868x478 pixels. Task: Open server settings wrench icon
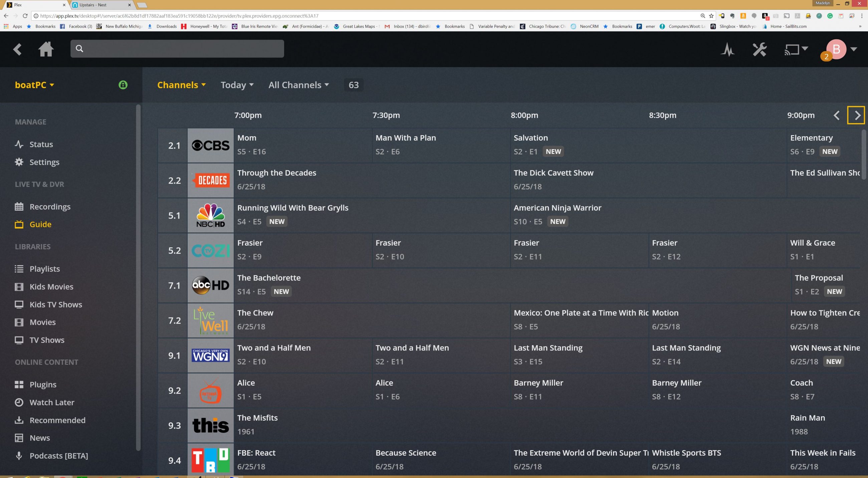(x=759, y=49)
